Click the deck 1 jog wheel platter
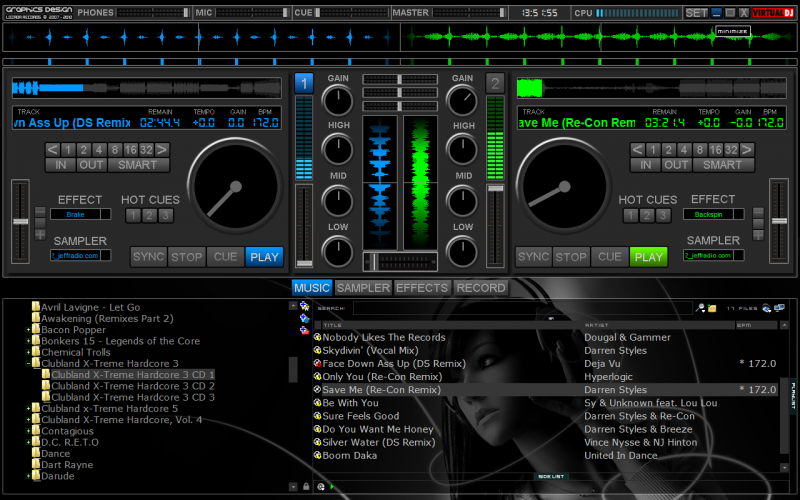This screenshot has width=800, height=500. tap(235, 187)
